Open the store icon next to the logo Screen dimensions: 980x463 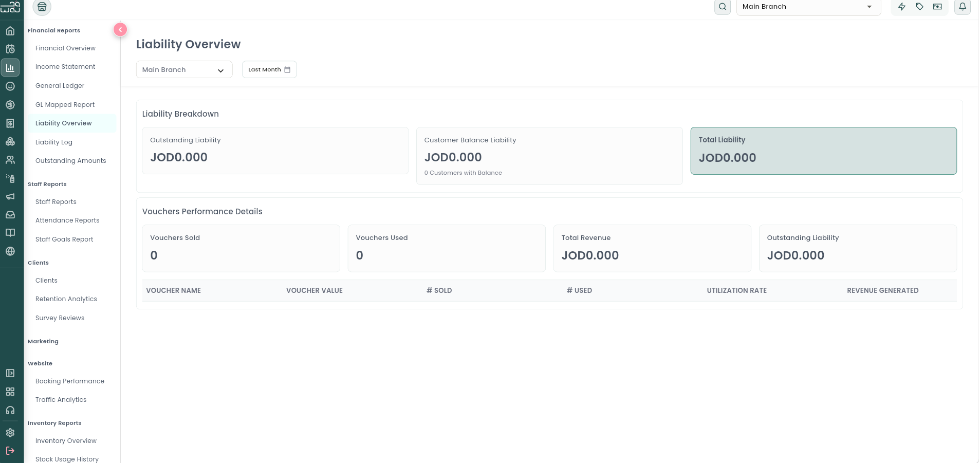(x=42, y=7)
